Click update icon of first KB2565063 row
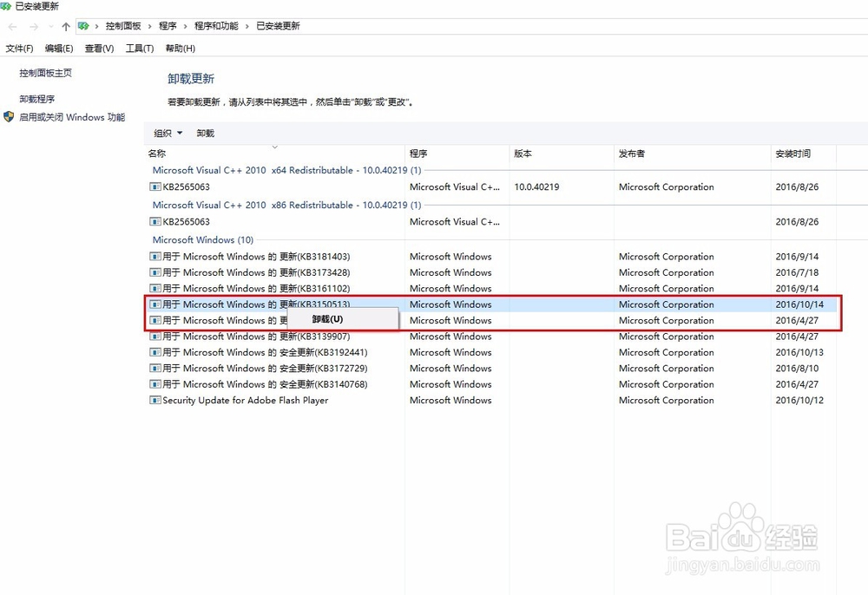 [x=155, y=186]
